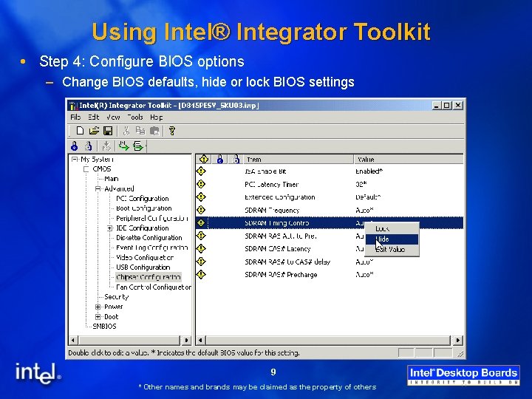
Task: Select SMBIOS in the tree
Action: tap(104, 327)
